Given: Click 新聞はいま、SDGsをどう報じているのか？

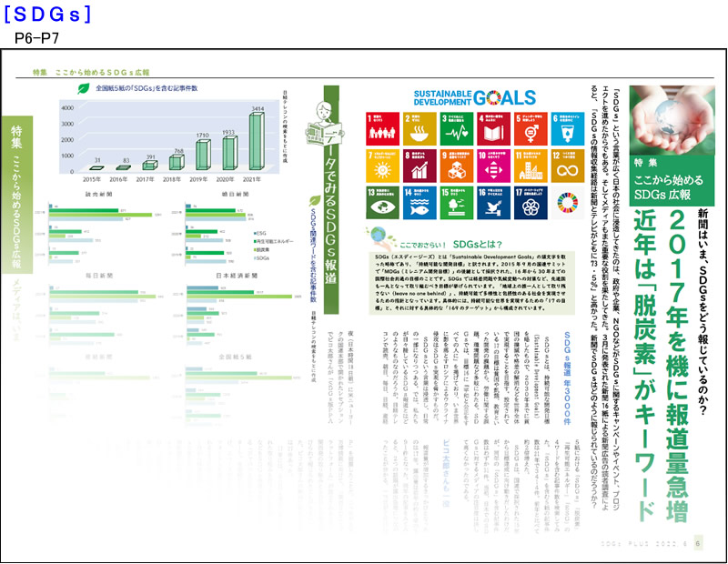Looking at the screenshot, I should 703,311.
